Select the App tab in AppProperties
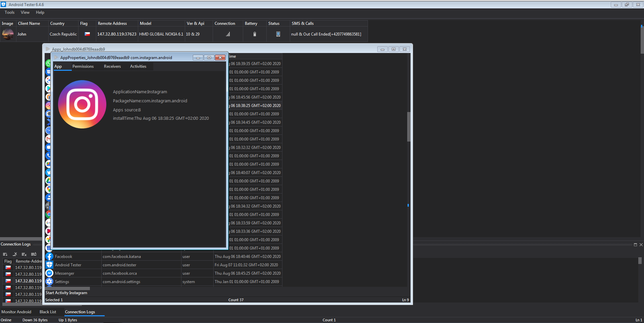 click(58, 66)
